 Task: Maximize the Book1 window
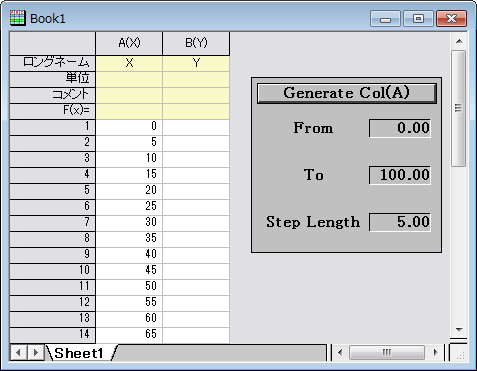coord(418,18)
